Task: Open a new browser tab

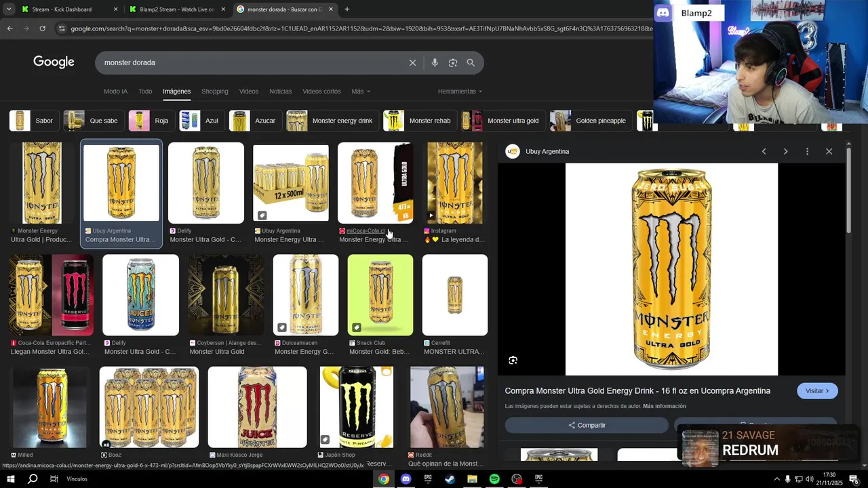Action: [x=347, y=9]
